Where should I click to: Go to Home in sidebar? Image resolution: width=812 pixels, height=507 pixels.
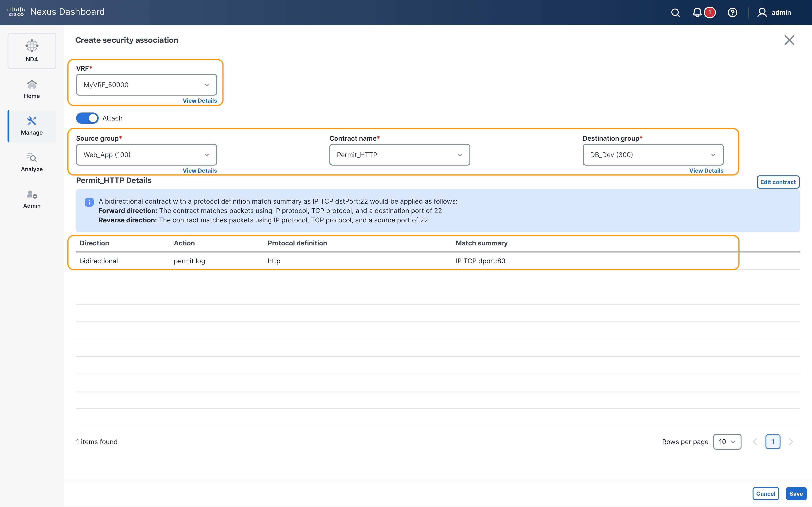(32, 89)
